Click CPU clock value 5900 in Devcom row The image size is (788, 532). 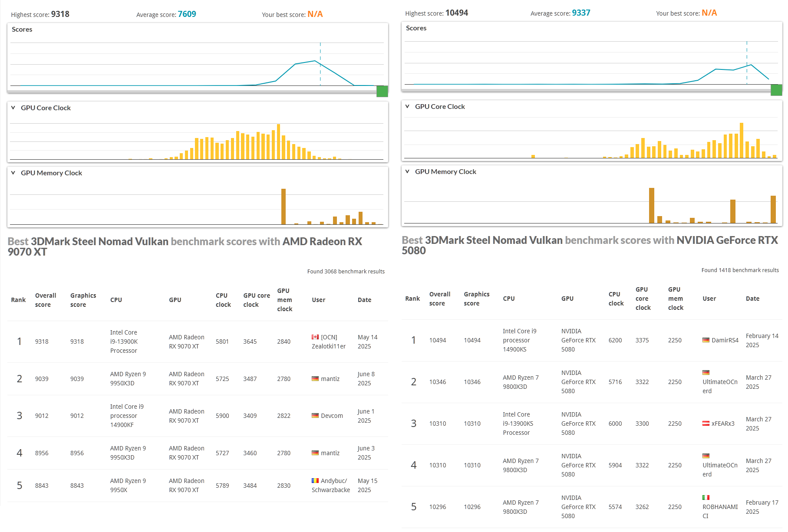pos(222,416)
